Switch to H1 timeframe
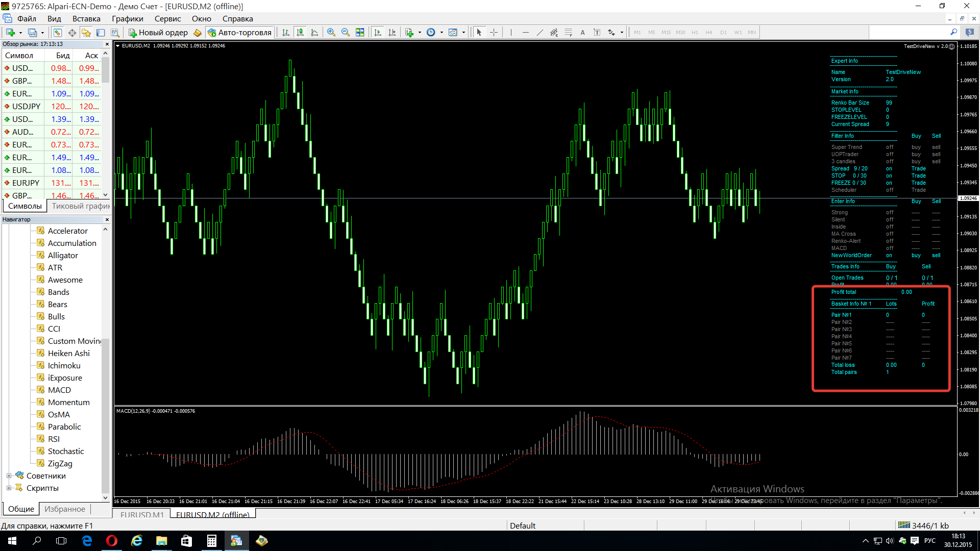The height and width of the screenshot is (551, 980). coord(695,32)
